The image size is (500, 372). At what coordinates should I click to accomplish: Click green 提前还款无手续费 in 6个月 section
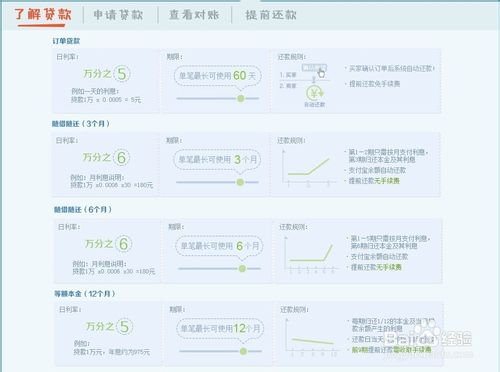(376, 267)
